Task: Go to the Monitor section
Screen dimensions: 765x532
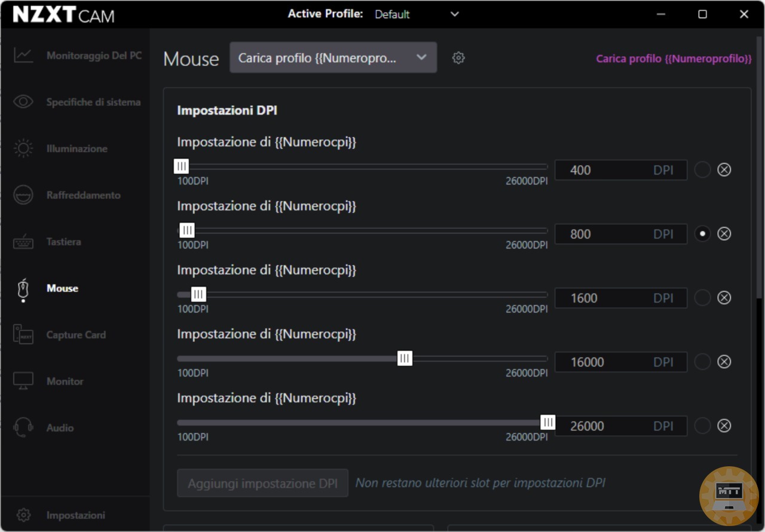Action: click(65, 381)
